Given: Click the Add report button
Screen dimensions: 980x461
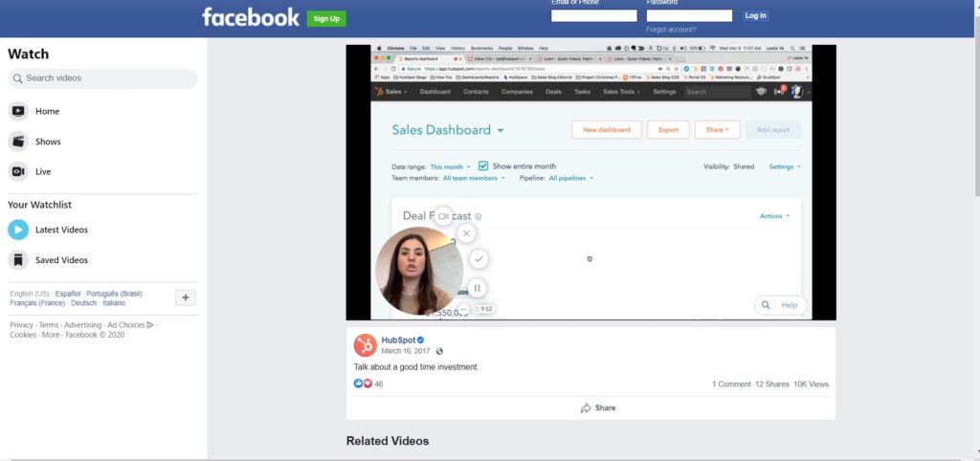Looking at the screenshot, I should [773, 130].
